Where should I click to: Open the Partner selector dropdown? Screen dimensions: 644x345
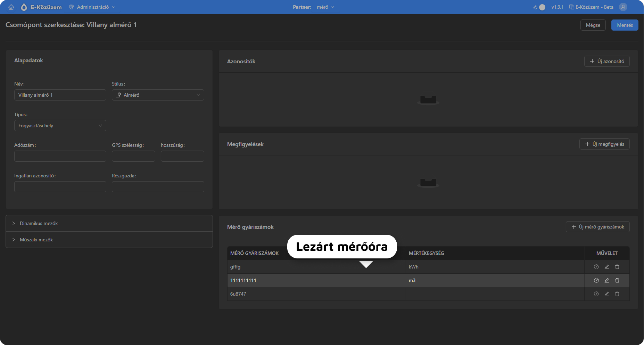325,7
